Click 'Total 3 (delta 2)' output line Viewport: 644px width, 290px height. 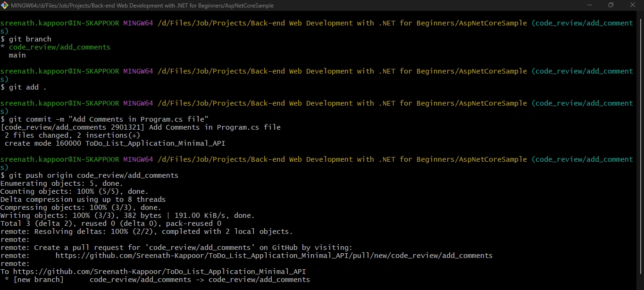tap(110, 224)
